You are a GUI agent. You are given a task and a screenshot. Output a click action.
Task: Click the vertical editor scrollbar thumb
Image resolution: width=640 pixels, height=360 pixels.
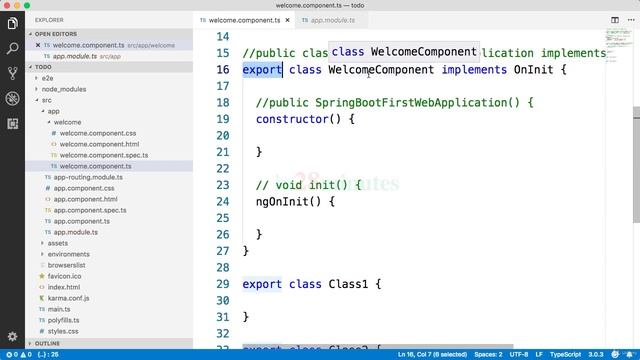(636, 164)
